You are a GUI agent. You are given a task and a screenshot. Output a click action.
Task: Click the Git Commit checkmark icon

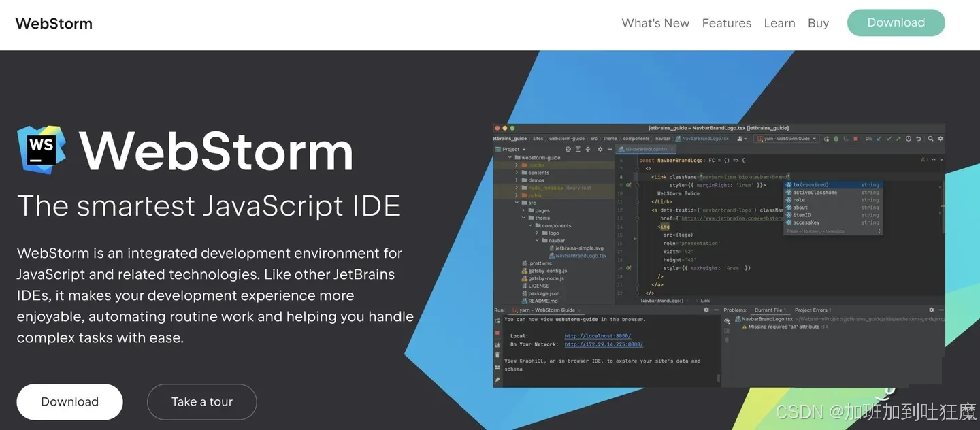[889, 139]
